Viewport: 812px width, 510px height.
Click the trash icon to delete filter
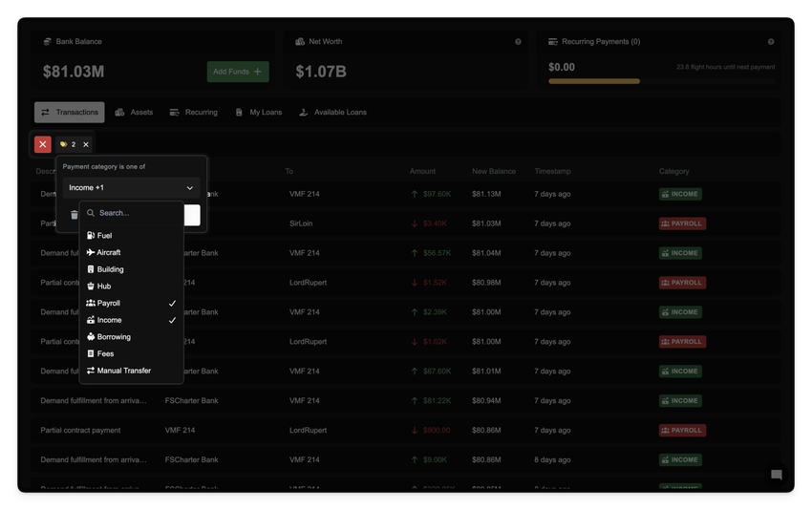[75, 215]
